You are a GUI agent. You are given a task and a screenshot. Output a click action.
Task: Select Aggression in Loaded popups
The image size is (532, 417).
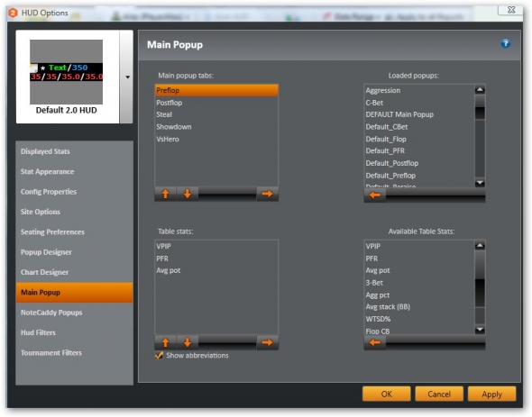point(419,91)
